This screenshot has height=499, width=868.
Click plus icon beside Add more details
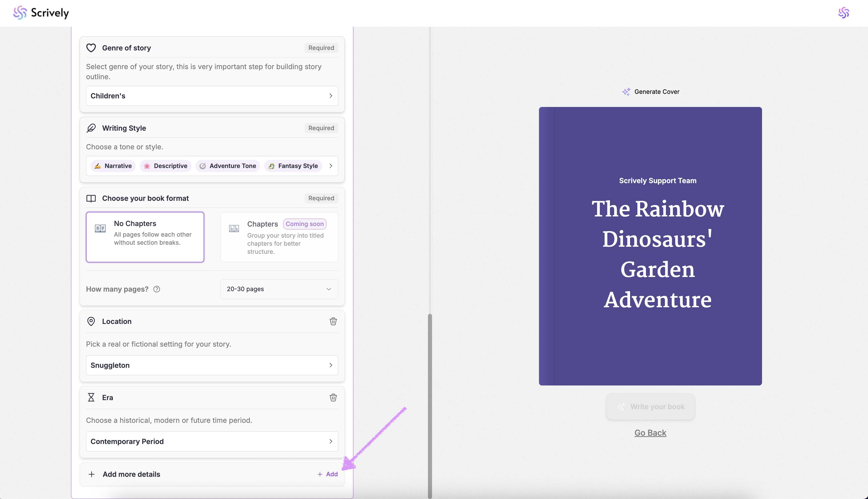[92, 474]
